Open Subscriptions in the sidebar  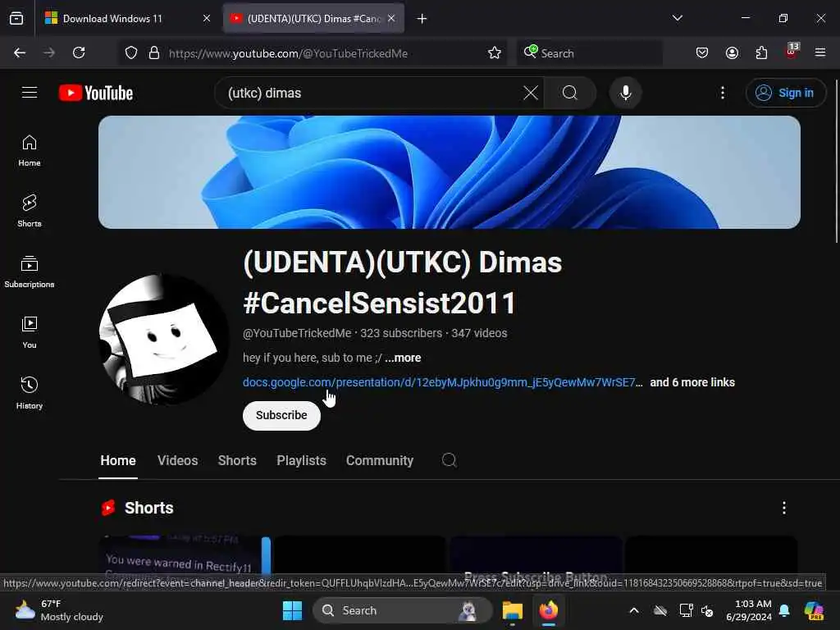(30, 272)
